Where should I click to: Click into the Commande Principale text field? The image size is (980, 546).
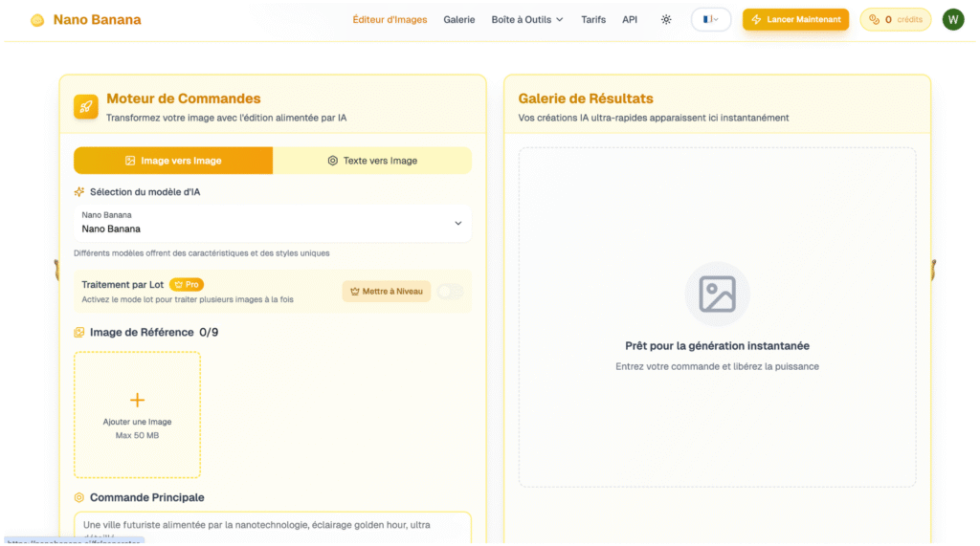pos(272,527)
